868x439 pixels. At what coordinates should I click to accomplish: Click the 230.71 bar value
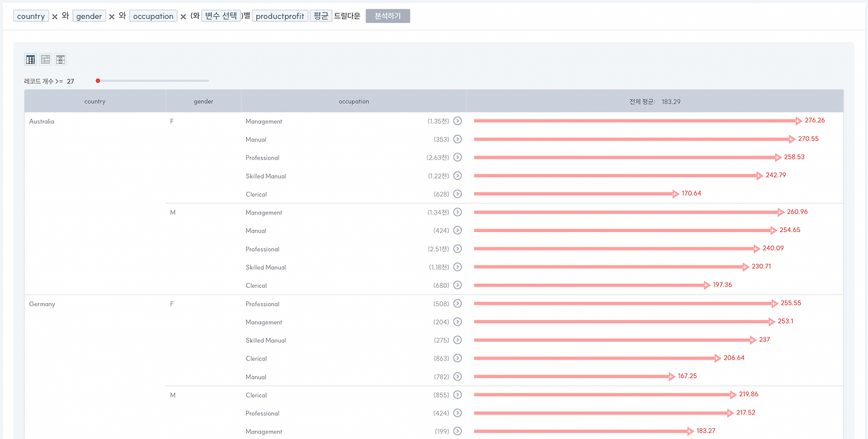[x=762, y=267]
